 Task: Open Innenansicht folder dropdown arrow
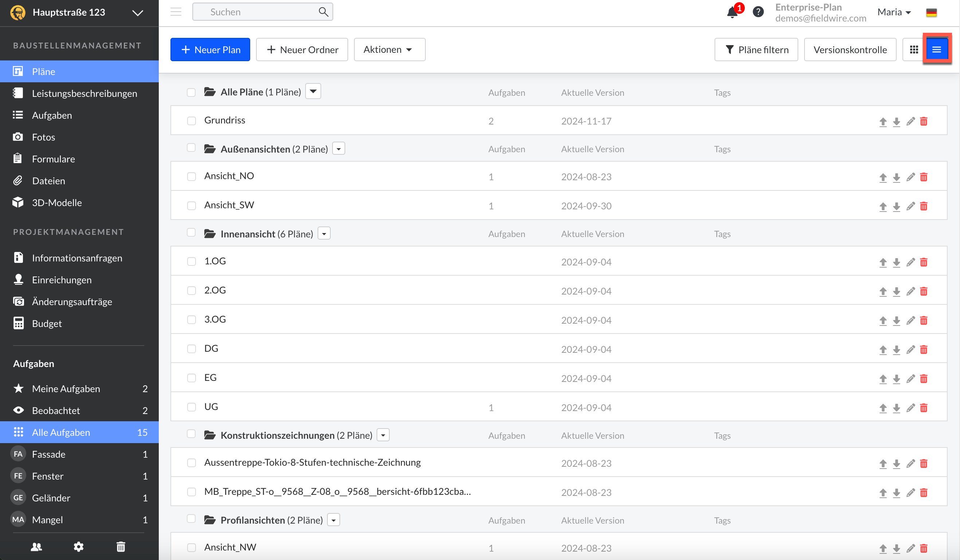(324, 233)
